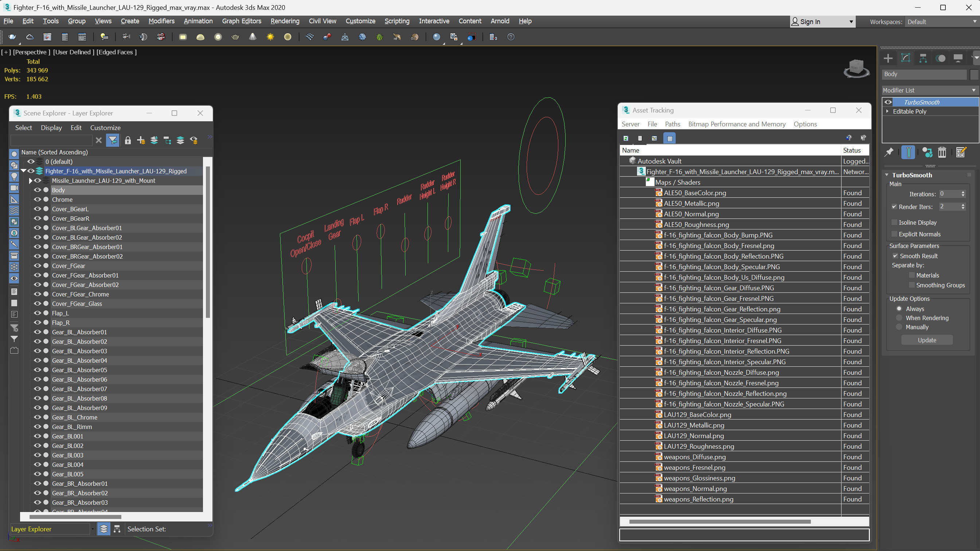Click the grass Hair and Fur icon

click(379, 37)
